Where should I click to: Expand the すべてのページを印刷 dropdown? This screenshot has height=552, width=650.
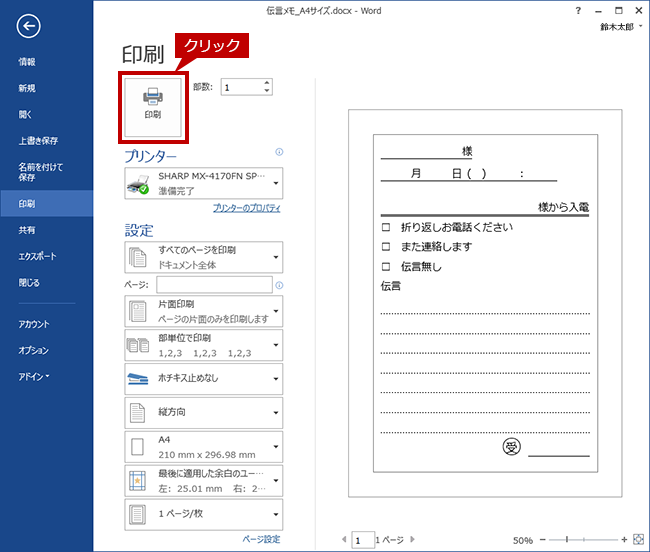204,257
